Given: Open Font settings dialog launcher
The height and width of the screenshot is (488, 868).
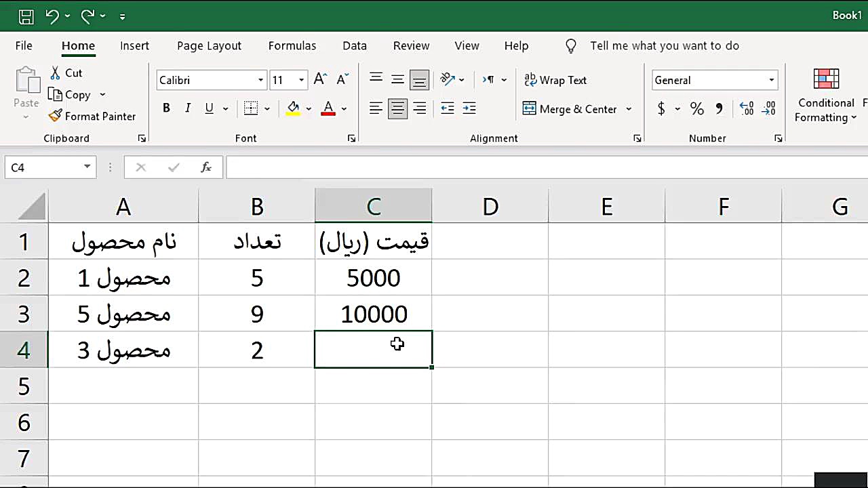Looking at the screenshot, I should pos(351,138).
